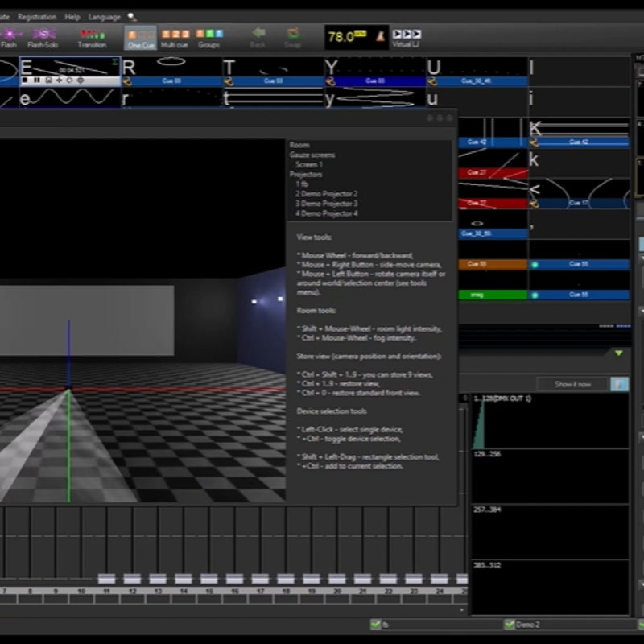Select Screen 1 under Gauze screens
644x644 pixels.
[309, 164]
